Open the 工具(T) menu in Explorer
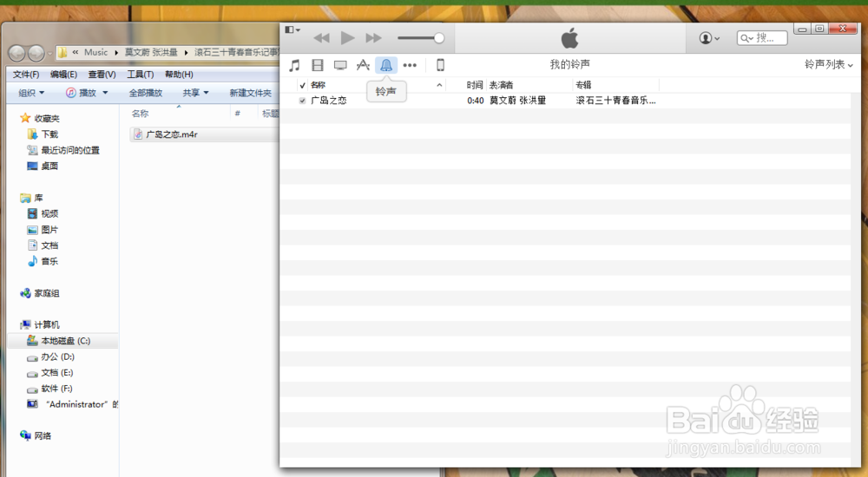868x477 pixels. 140,75
